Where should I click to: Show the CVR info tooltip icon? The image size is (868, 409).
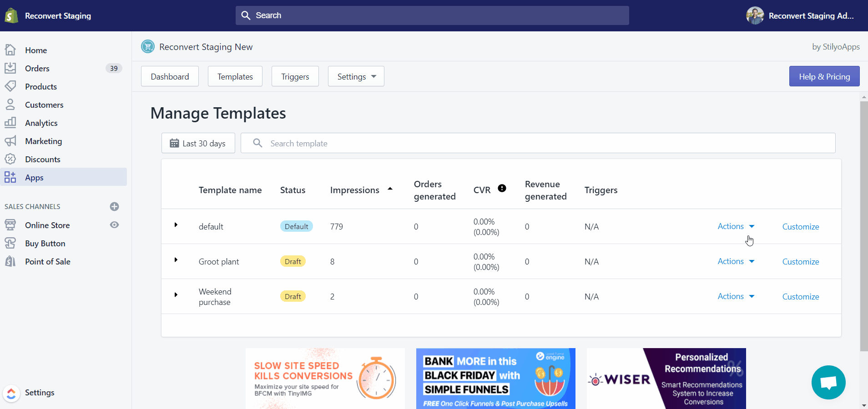[x=502, y=188]
